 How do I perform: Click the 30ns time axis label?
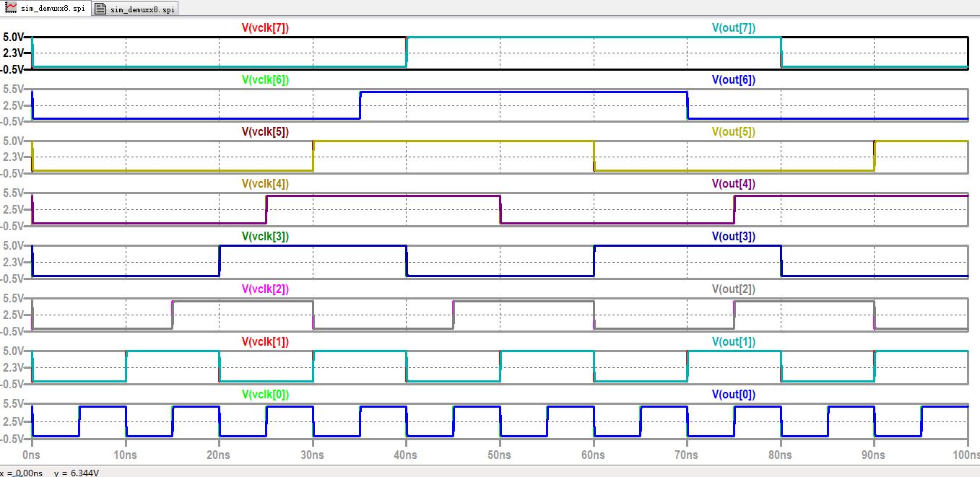(313, 455)
